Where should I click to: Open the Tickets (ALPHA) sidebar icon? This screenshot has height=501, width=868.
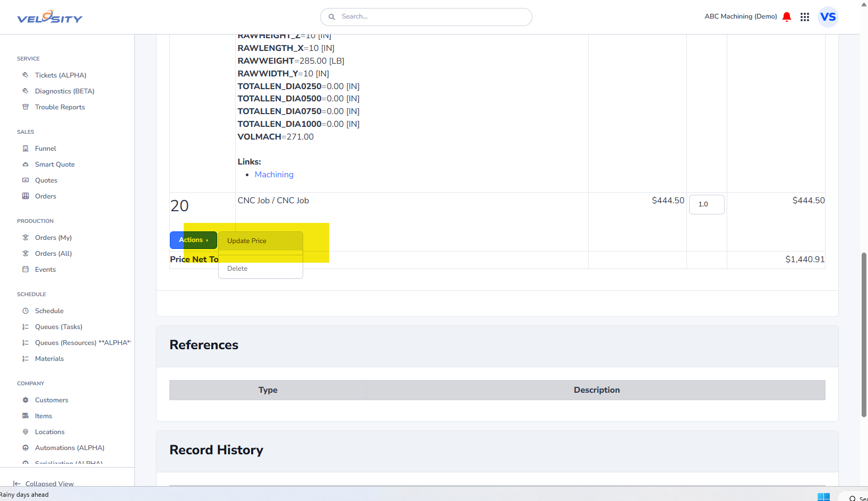[25, 75]
